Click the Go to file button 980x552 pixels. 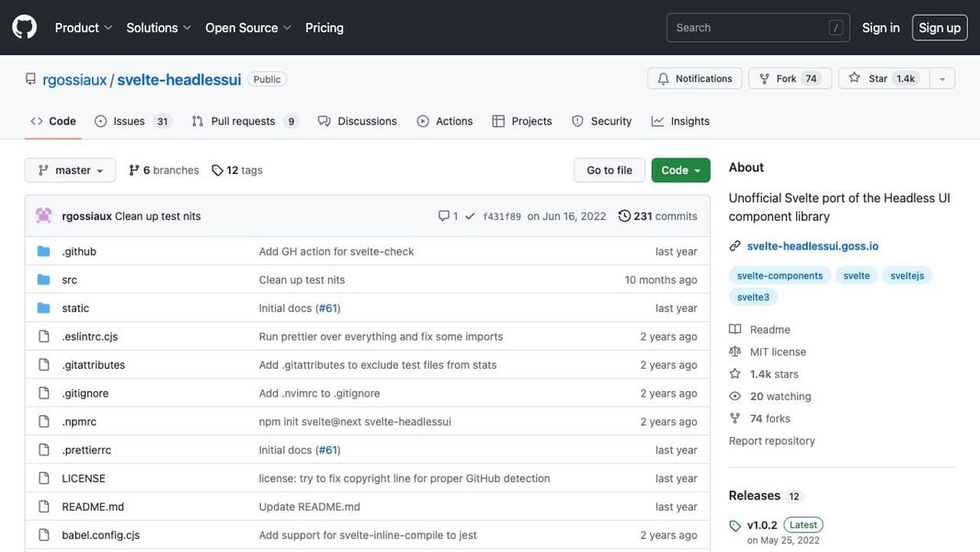click(610, 170)
